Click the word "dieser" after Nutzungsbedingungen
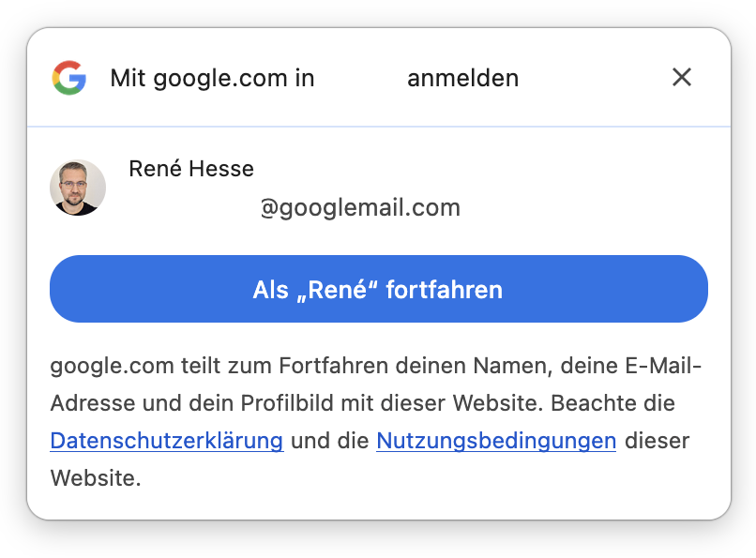Screen dimensions: 756x558 [657, 441]
